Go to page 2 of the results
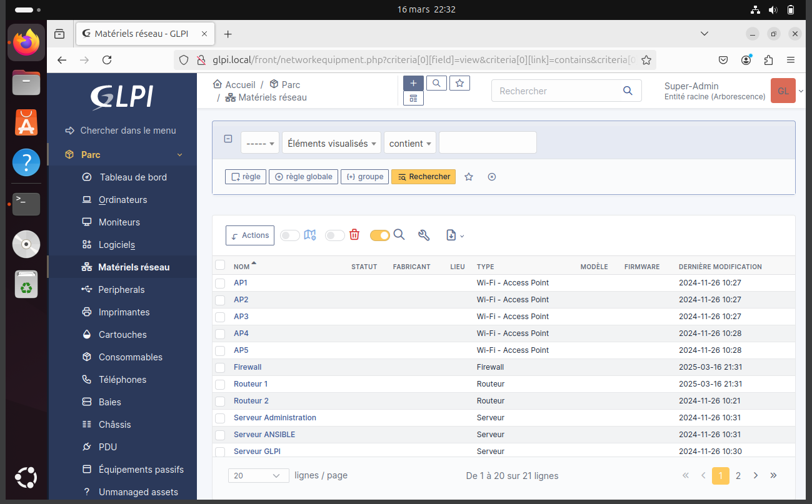The height and width of the screenshot is (504, 812). [738, 476]
